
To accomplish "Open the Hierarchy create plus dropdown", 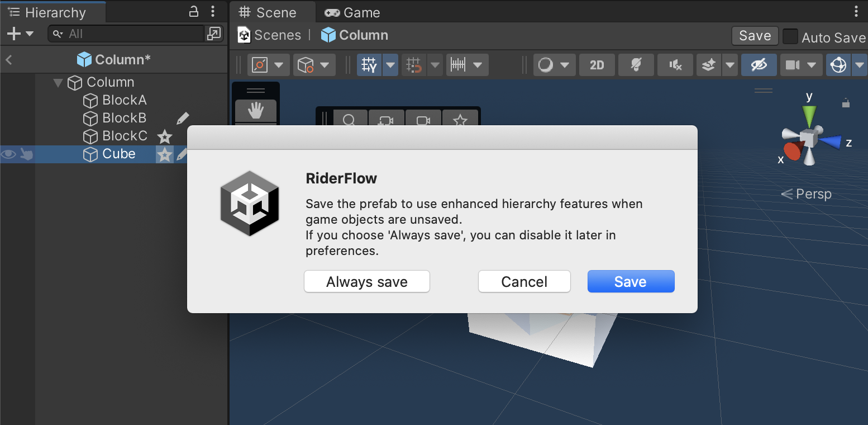I will coord(20,34).
